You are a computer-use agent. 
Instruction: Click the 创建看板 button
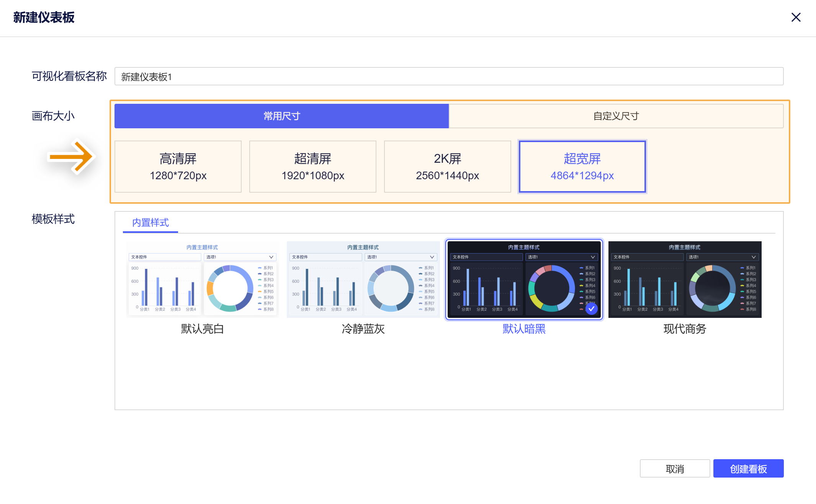click(x=748, y=468)
